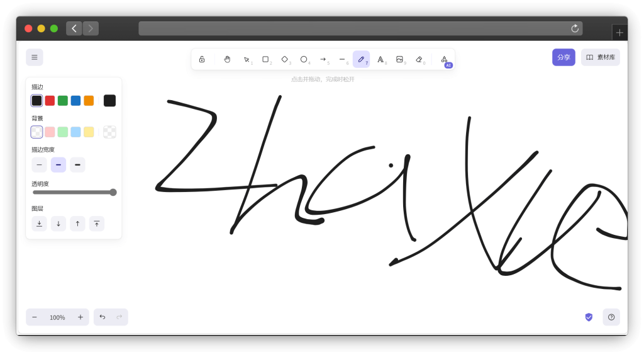Select the Diamond shape tool
The image size is (644, 352).
(x=284, y=59)
